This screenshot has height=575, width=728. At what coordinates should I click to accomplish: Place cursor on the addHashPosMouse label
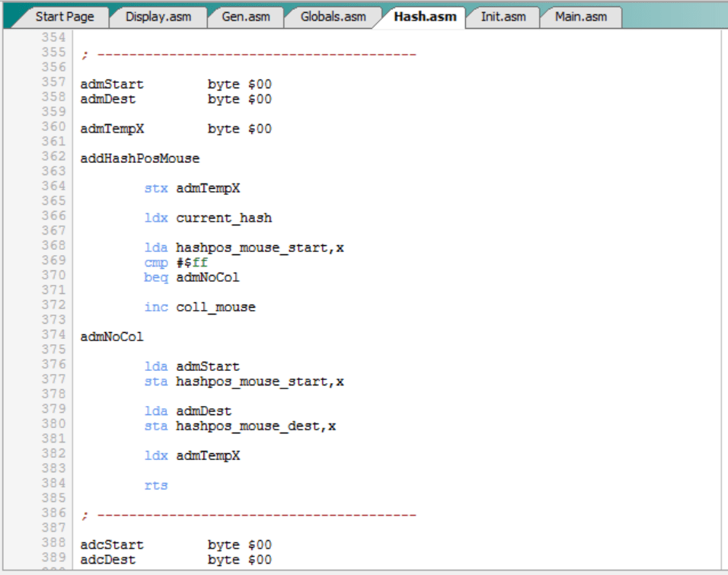pos(139,158)
